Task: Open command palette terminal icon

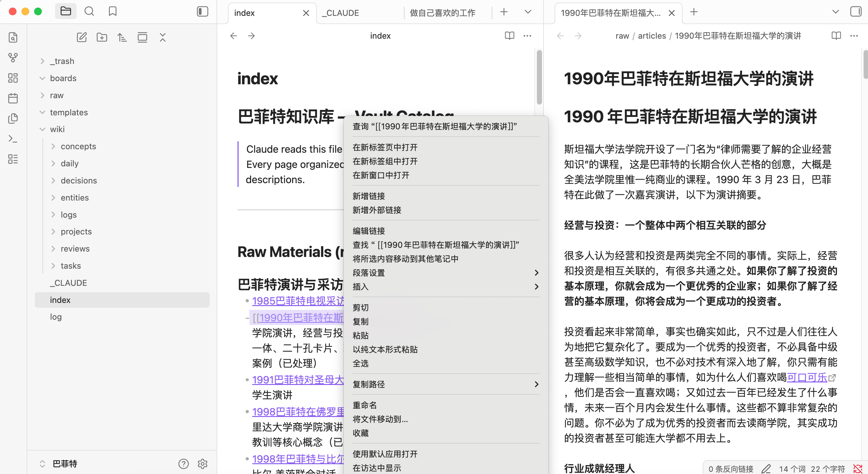Action: point(13,139)
